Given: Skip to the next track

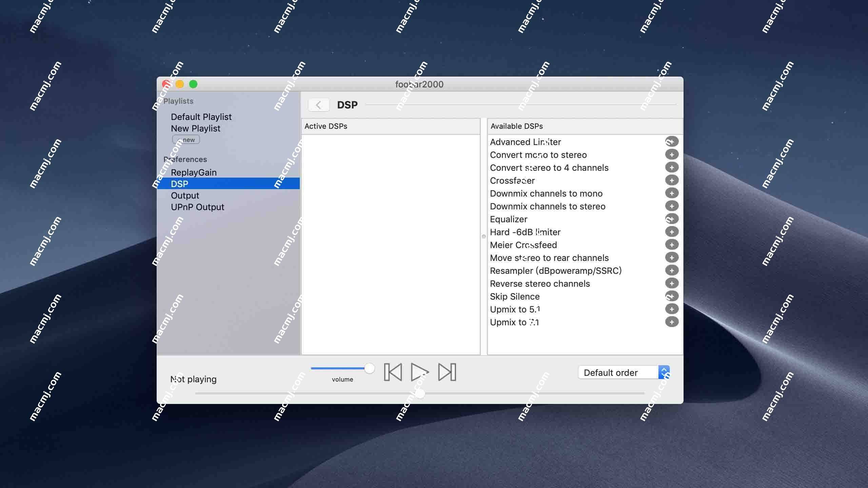Looking at the screenshot, I should pos(447,372).
